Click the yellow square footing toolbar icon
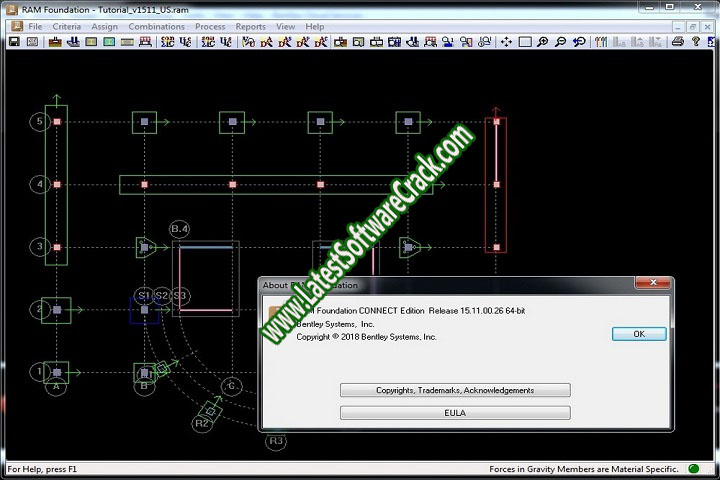 91,42
